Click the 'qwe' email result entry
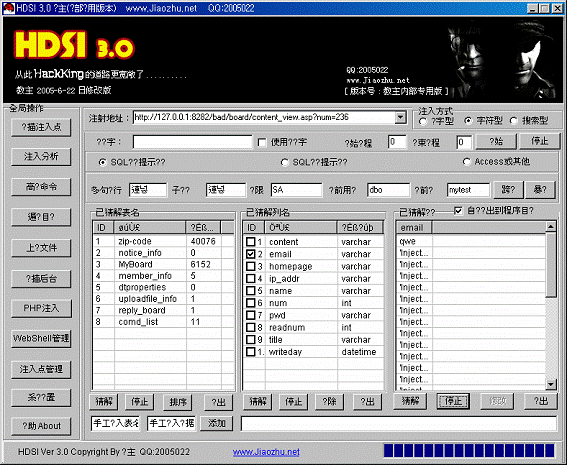This screenshot has width=567, height=465. click(408, 241)
